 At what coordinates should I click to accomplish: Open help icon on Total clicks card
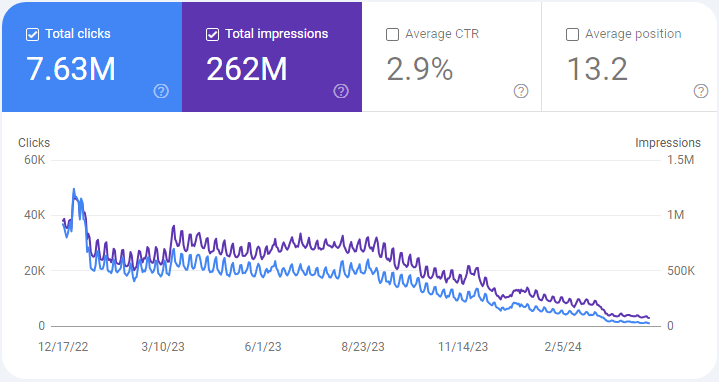[161, 91]
